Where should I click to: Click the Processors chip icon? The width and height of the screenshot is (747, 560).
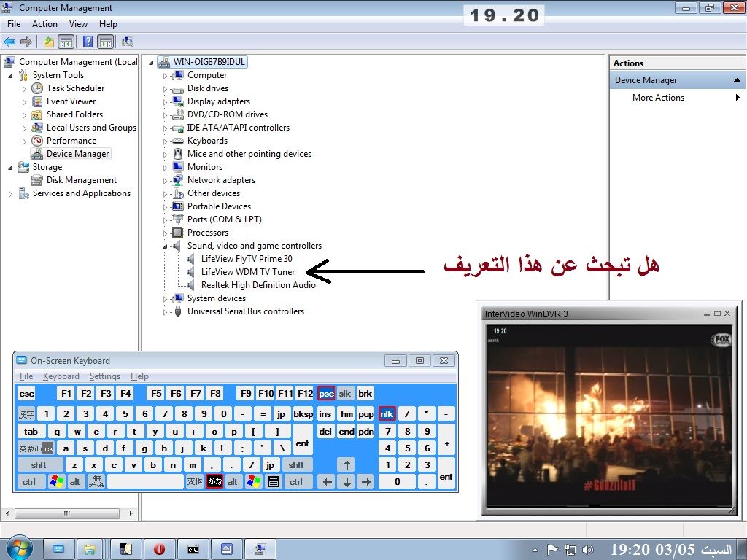pos(178,233)
